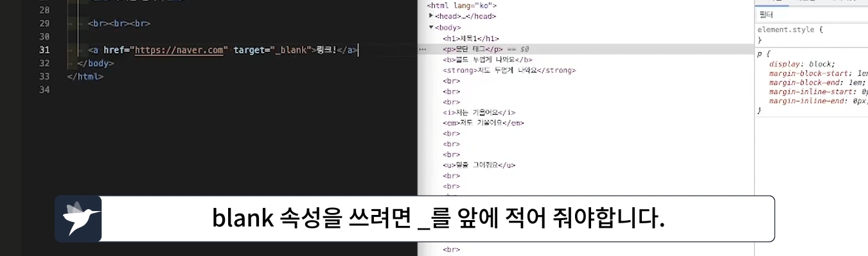The width and height of the screenshot is (868, 256).
Task: Select the <strong> element row
Action: pos(509,70)
